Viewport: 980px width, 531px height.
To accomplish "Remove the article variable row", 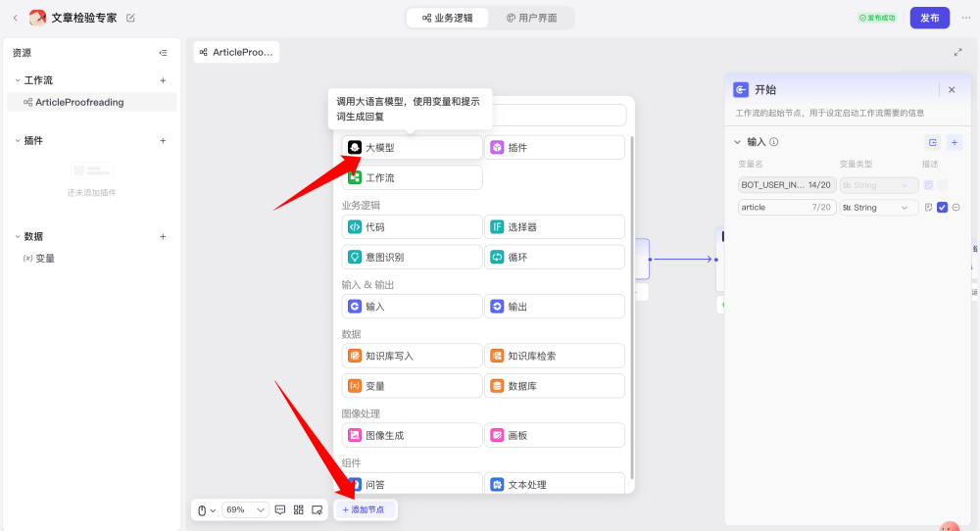I will click(x=955, y=208).
